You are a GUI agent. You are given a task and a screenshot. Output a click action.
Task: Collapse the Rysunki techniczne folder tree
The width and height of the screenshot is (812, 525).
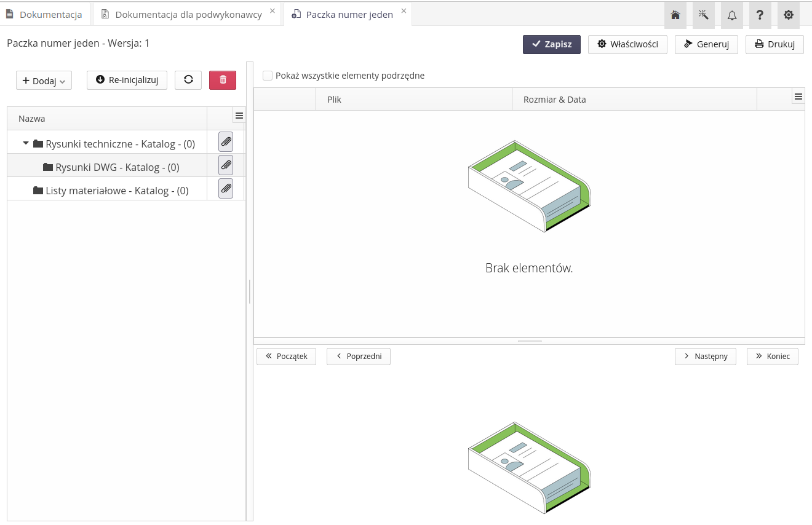pyautogui.click(x=26, y=143)
